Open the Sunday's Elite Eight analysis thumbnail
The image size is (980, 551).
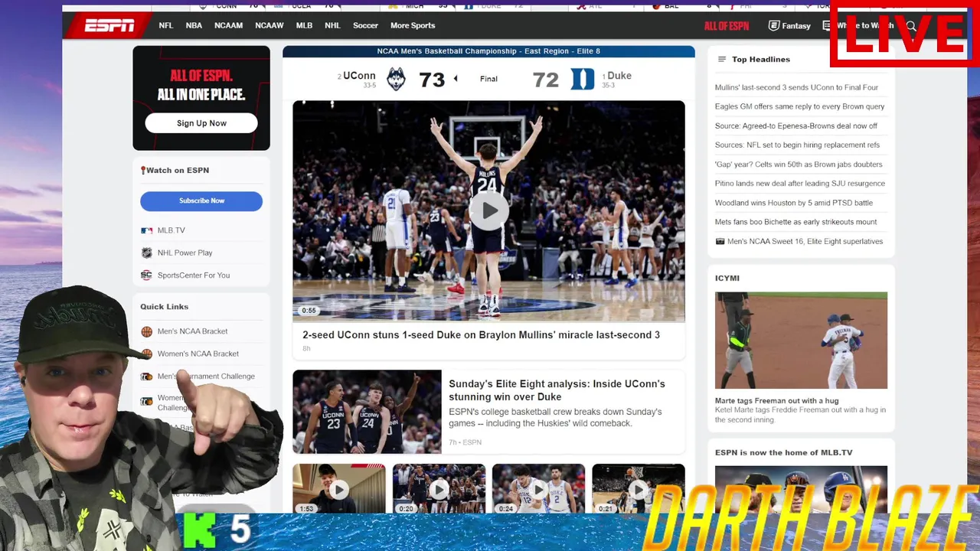click(367, 412)
